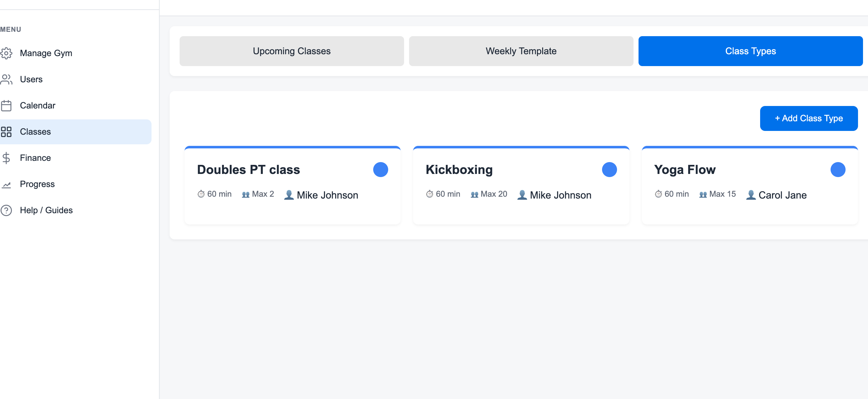Screen dimensions: 868x399
Task: Open the Doubles PT class card title
Action: tap(248, 170)
